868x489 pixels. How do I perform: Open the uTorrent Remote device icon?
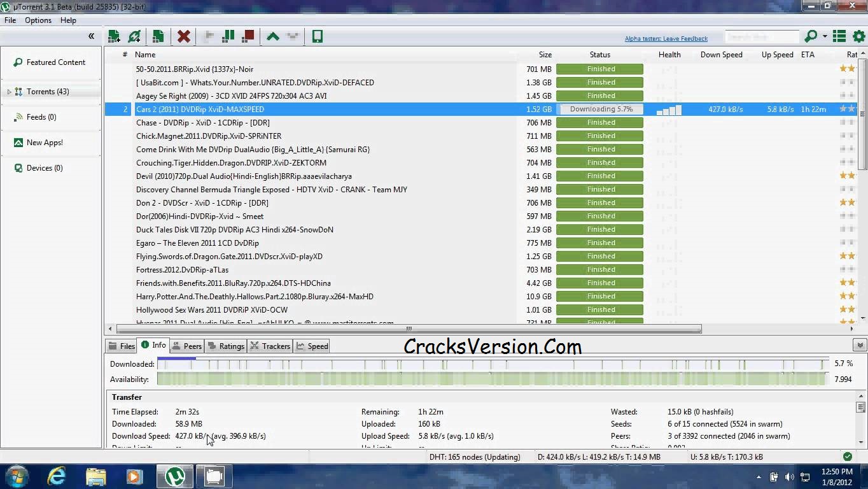(x=317, y=36)
